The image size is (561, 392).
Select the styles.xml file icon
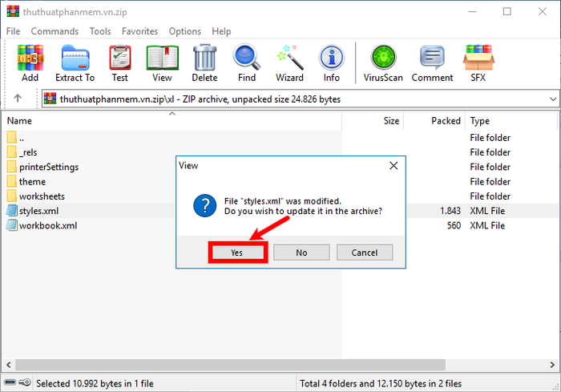point(12,211)
